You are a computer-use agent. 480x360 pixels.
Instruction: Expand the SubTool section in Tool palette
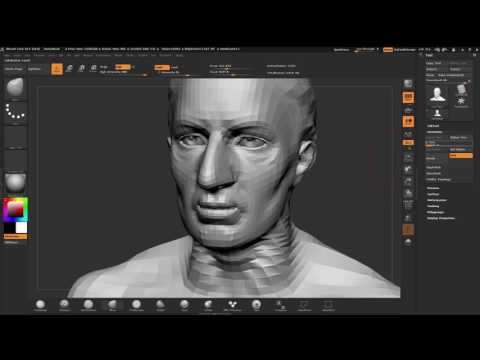433,126
